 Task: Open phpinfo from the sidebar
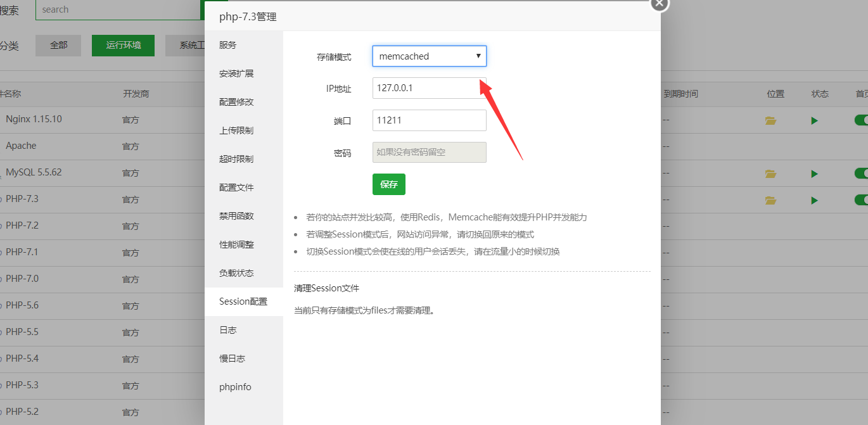click(x=235, y=387)
